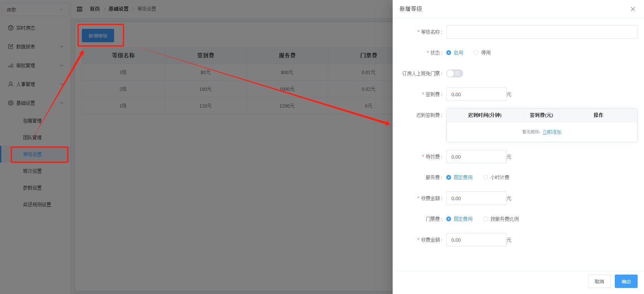This screenshot has width=644, height=294.
Task: Choose 固定费用 for 服务费
Action: click(449, 177)
